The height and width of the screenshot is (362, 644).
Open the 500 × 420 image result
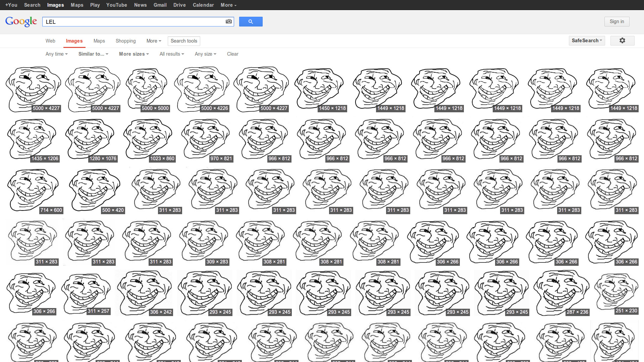click(x=96, y=191)
